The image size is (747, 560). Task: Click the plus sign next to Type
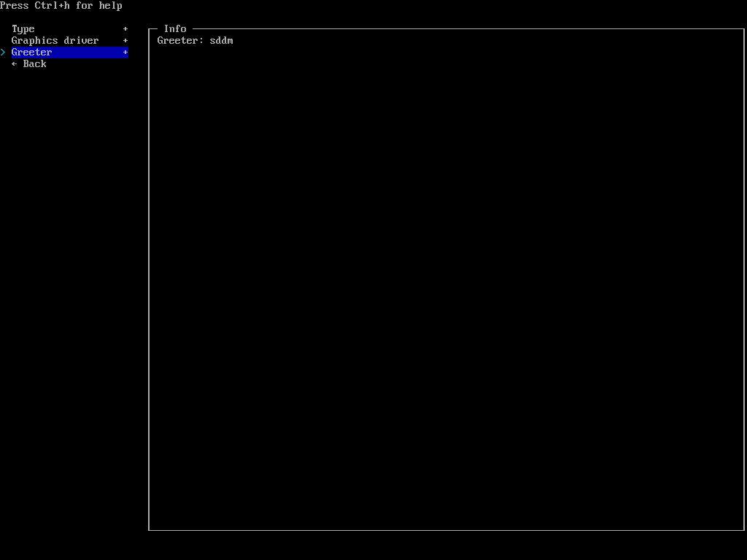pyautogui.click(x=125, y=29)
